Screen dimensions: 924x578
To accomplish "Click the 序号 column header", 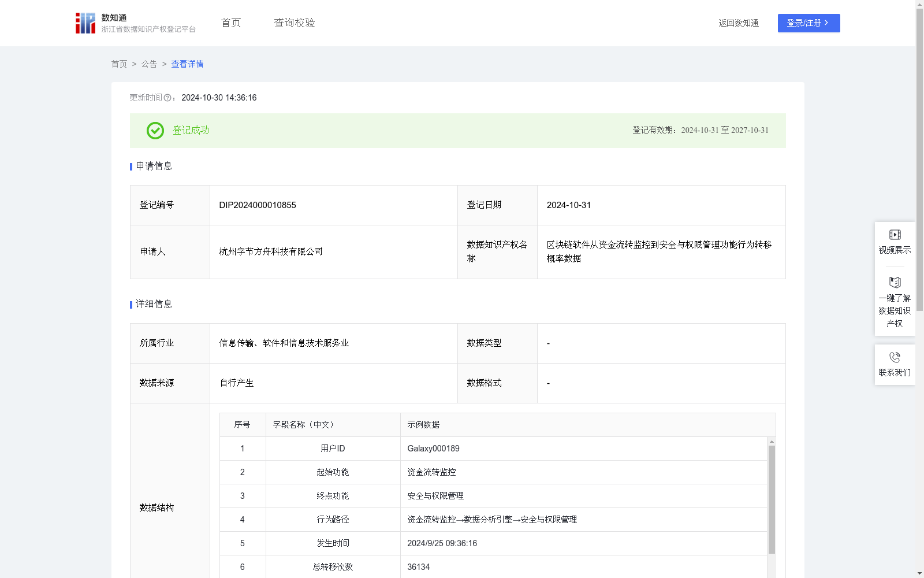I will 243,425.
